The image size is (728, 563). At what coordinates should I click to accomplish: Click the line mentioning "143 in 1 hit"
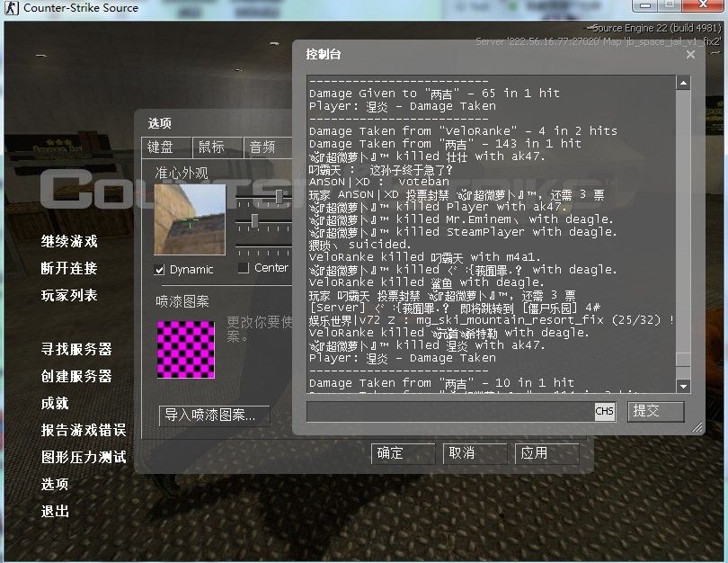pos(445,144)
